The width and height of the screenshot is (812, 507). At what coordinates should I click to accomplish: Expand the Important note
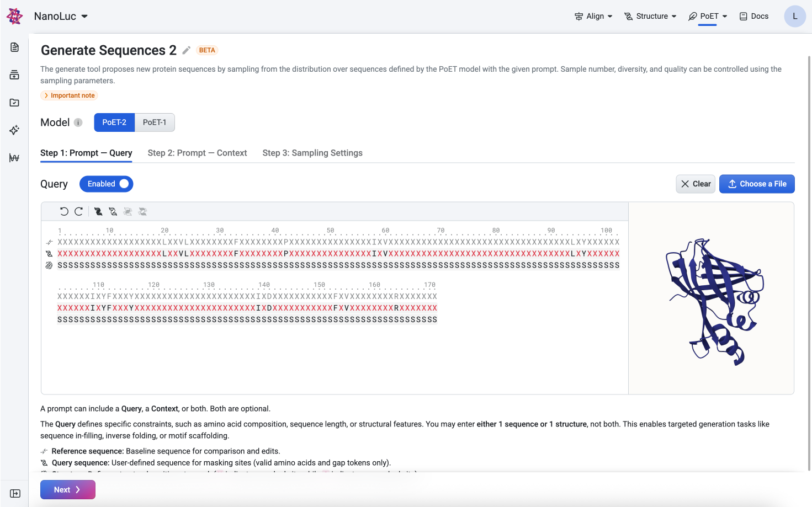pos(69,95)
